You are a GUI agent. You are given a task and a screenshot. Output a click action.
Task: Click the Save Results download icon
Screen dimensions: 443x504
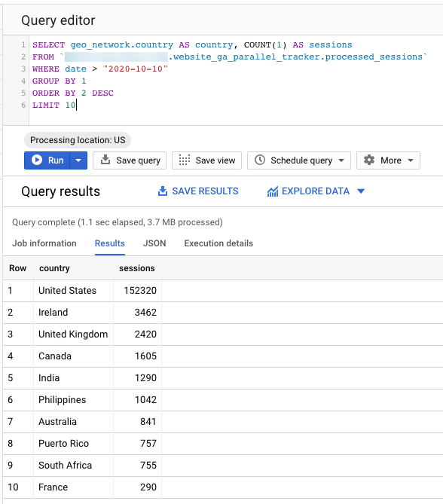click(x=163, y=191)
